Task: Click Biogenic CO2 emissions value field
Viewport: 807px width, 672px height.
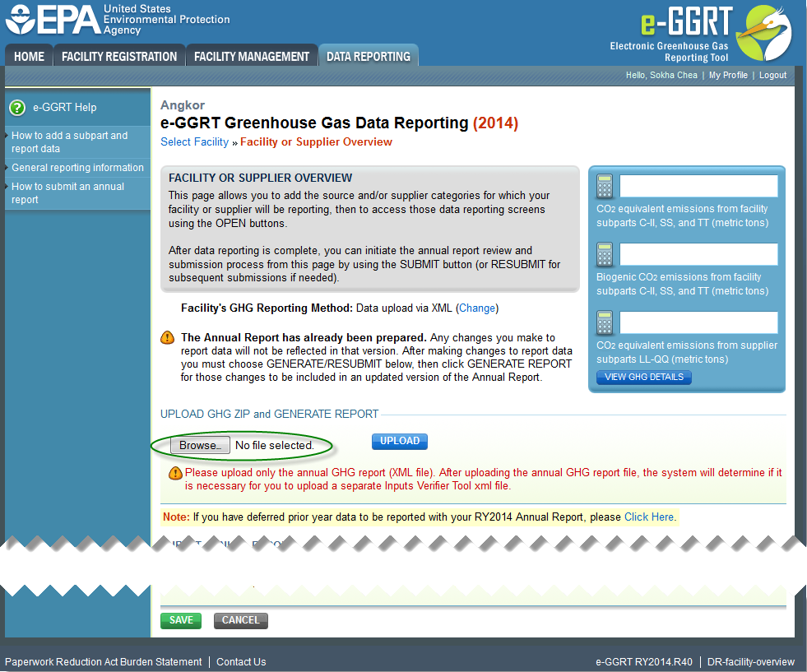Action: [698, 254]
